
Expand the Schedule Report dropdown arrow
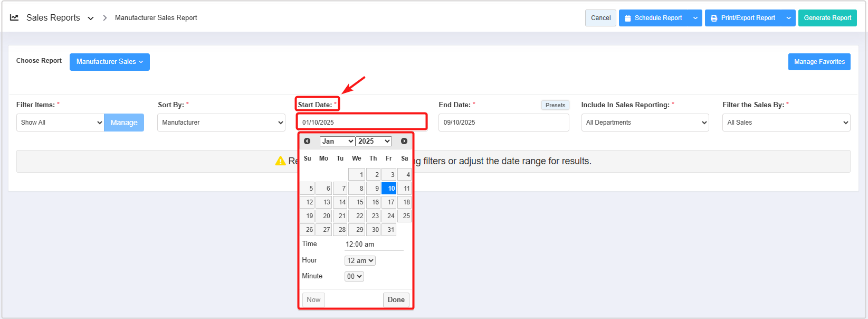(x=695, y=18)
